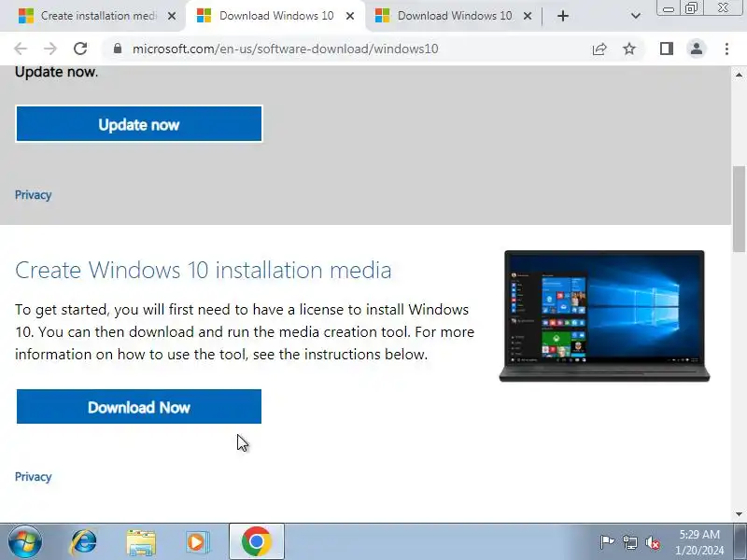Click the Chrome taskbar icon
Image resolution: width=747 pixels, height=560 pixels.
[256, 542]
